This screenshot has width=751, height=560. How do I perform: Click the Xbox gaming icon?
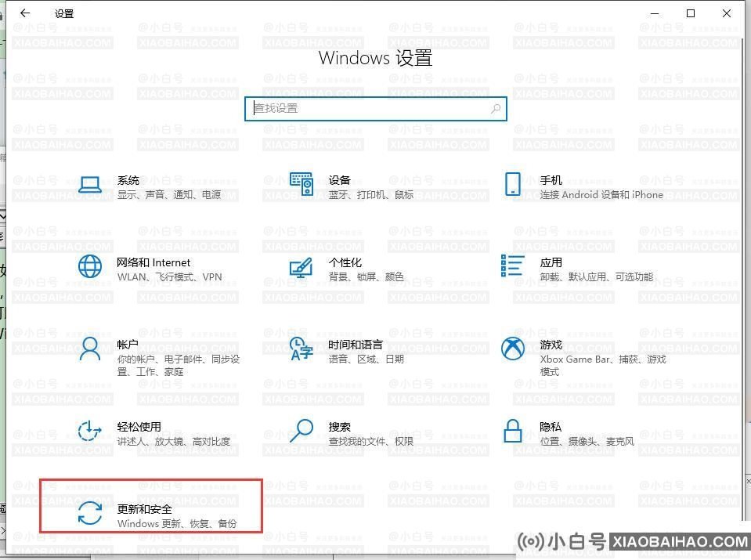(x=512, y=349)
